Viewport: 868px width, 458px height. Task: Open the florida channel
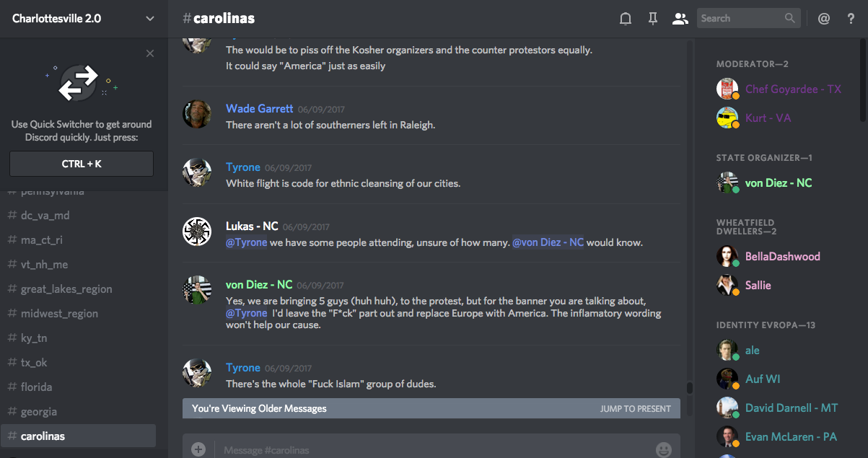[36, 387]
